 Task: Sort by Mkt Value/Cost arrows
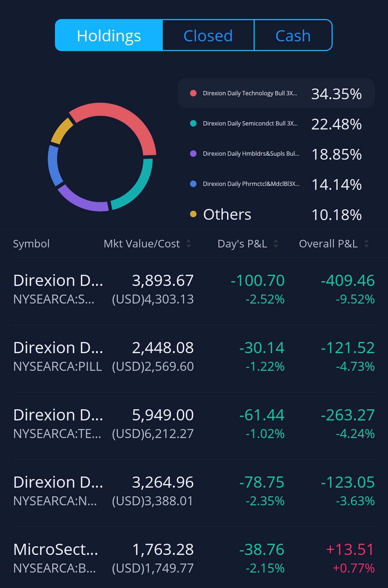(189, 244)
